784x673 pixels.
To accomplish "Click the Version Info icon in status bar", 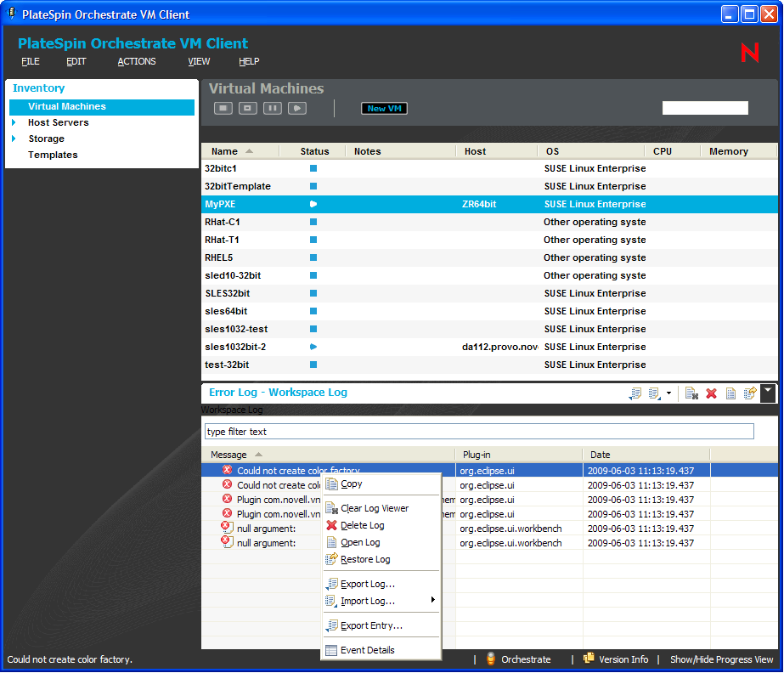I will 589,658.
